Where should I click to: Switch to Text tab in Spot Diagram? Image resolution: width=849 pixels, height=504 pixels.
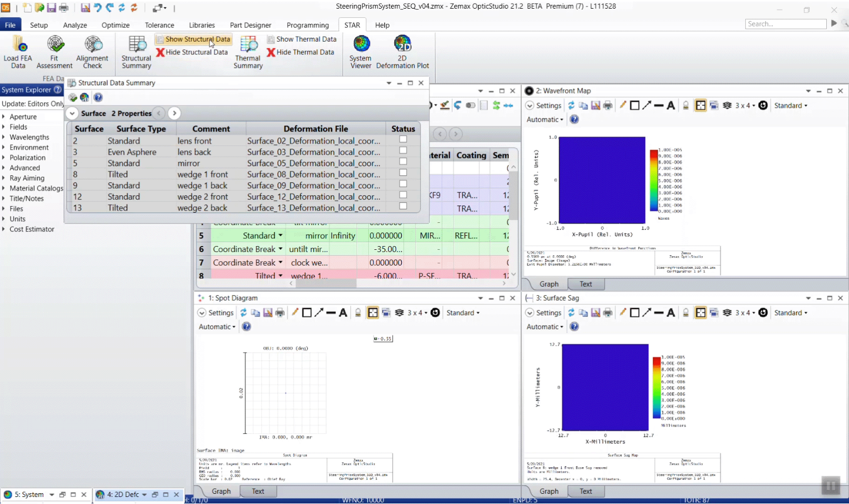pyautogui.click(x=258, y=491)
